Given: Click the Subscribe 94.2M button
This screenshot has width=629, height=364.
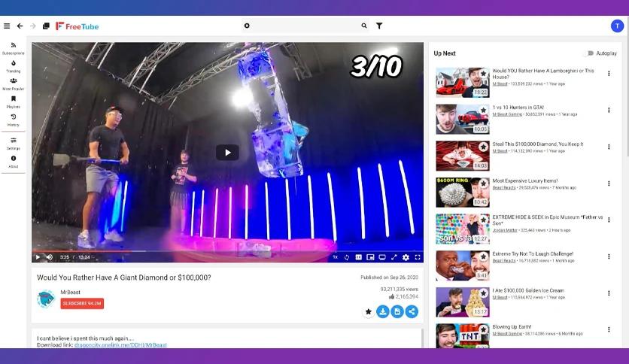Looking at the screenshot, I should pyautogui.click(x=82, y=304).
